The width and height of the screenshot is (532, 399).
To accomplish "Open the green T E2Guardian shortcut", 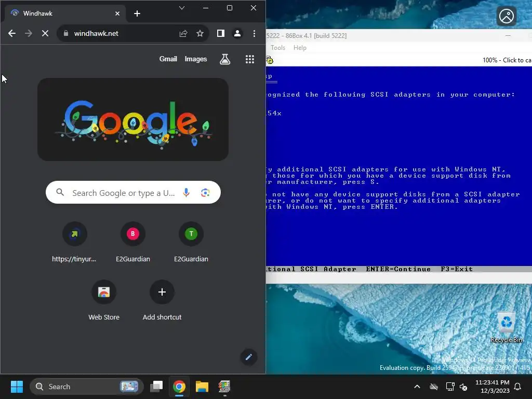I will [191, 242].
